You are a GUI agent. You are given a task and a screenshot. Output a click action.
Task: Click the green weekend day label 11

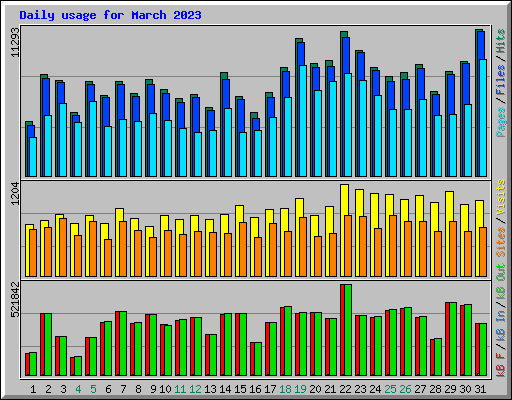click(x=180, y=389)
